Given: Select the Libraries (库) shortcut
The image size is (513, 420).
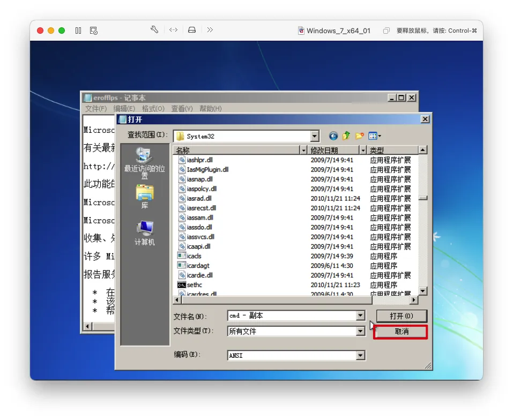Looking at the screenshot, I should (145, 197).
